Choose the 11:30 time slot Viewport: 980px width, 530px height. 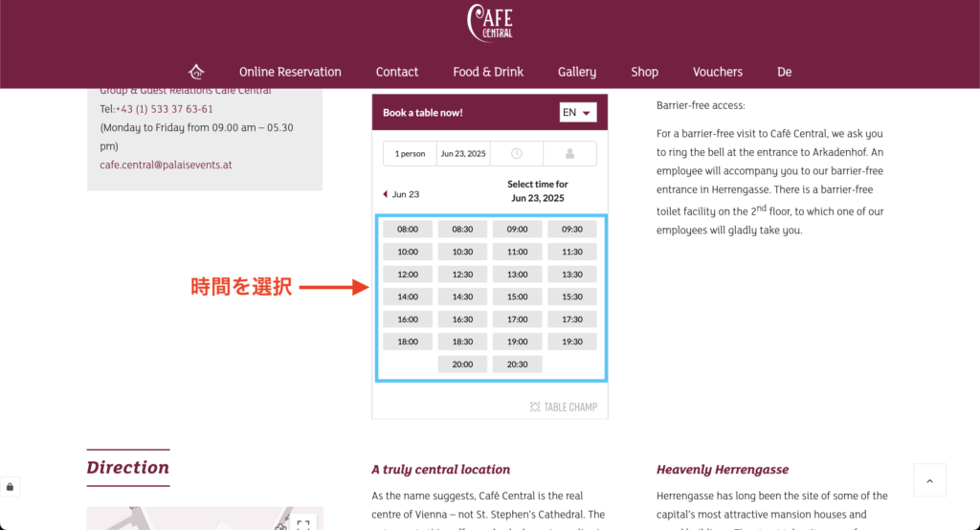(x=572, y=252)
